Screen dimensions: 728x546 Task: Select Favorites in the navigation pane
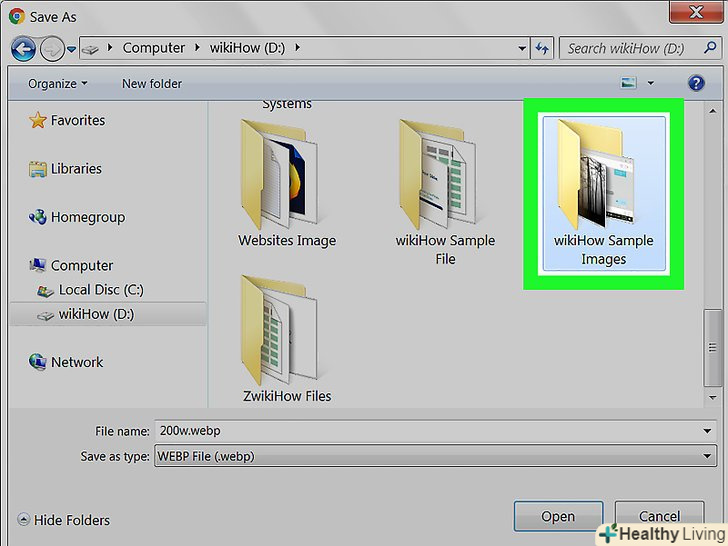pos(78,120)
